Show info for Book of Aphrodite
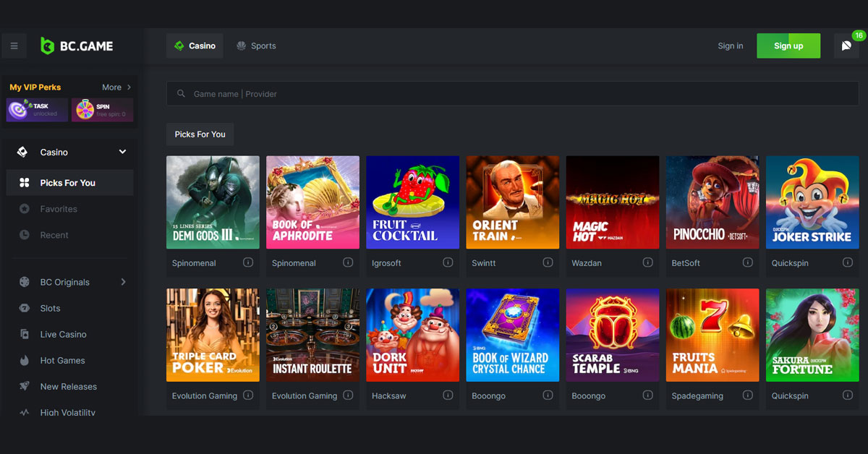This screenshot has width=868, height=454. [348, 262]
